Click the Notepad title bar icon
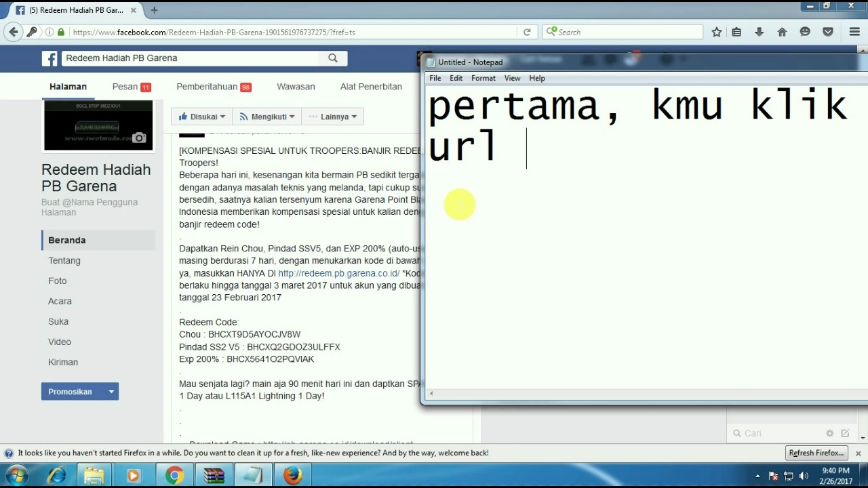This screenshot has width=868, height=488. (431, 62)
